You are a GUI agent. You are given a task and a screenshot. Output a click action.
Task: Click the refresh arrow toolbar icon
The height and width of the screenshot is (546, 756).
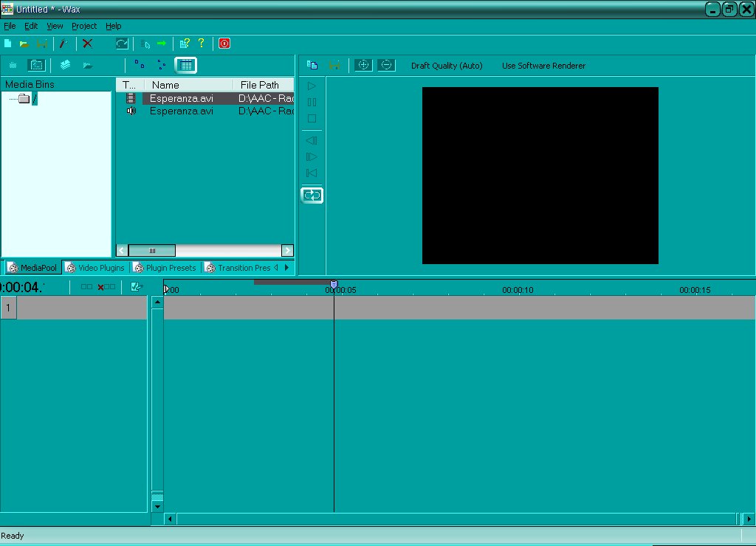[122, 44]
